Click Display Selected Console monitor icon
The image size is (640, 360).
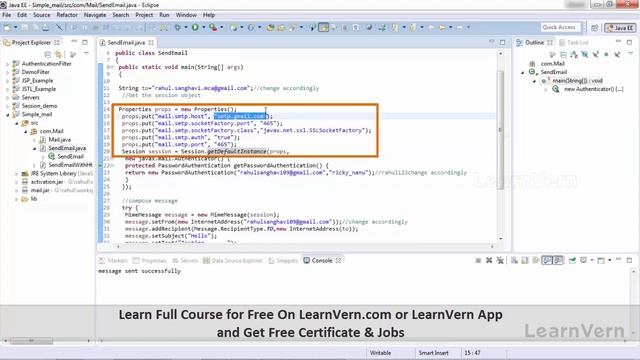pyautogui.click(x=584, y=260)
